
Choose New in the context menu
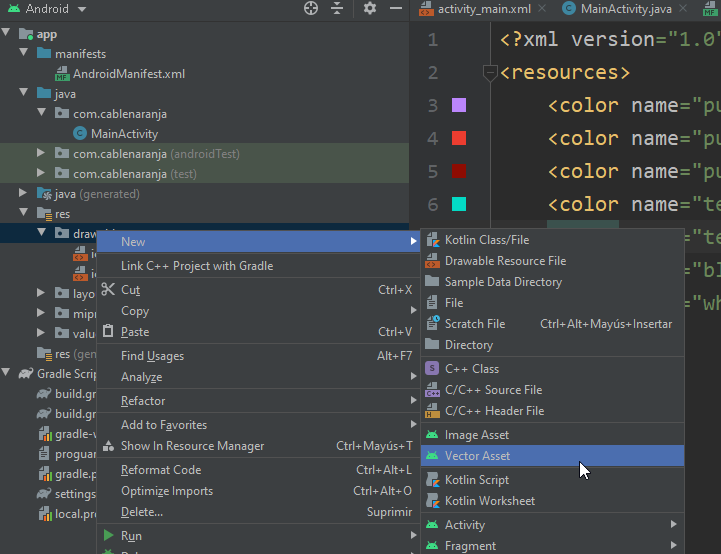click(x=258, y=241)
